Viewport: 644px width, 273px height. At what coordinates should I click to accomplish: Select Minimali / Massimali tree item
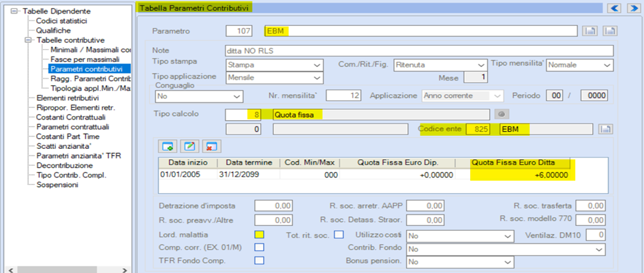[91, 50]
